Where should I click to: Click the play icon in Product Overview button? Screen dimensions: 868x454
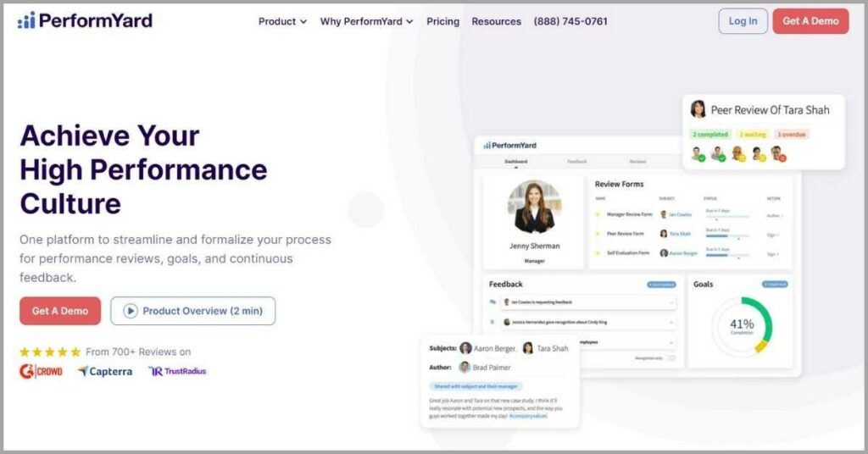[x=130, y=311]
